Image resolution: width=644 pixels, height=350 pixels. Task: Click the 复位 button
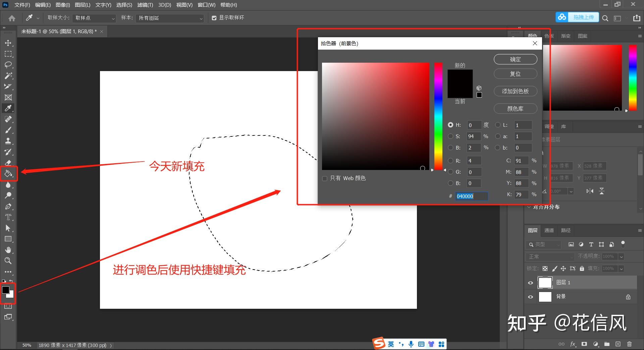(x=515, y=74)
